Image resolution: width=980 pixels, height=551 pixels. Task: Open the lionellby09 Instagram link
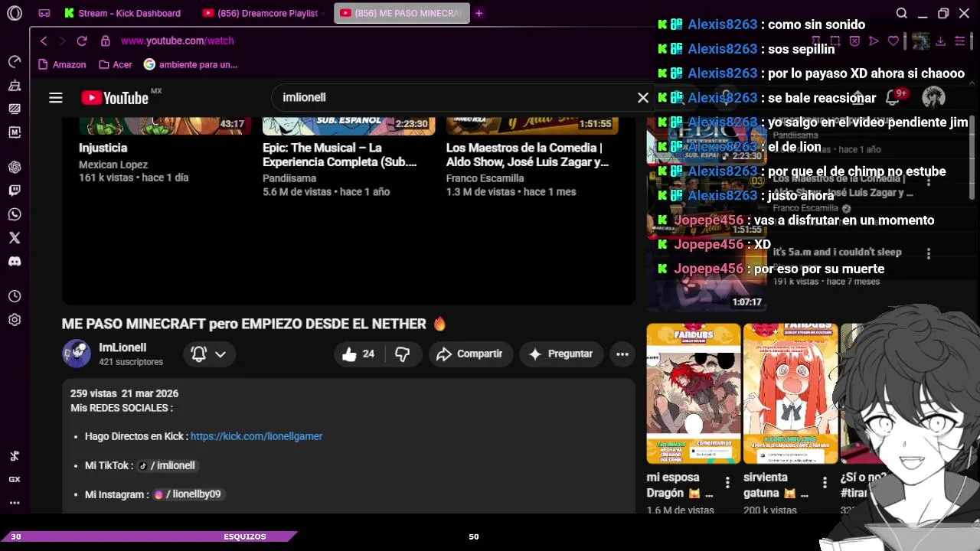(x=188, y=494)
